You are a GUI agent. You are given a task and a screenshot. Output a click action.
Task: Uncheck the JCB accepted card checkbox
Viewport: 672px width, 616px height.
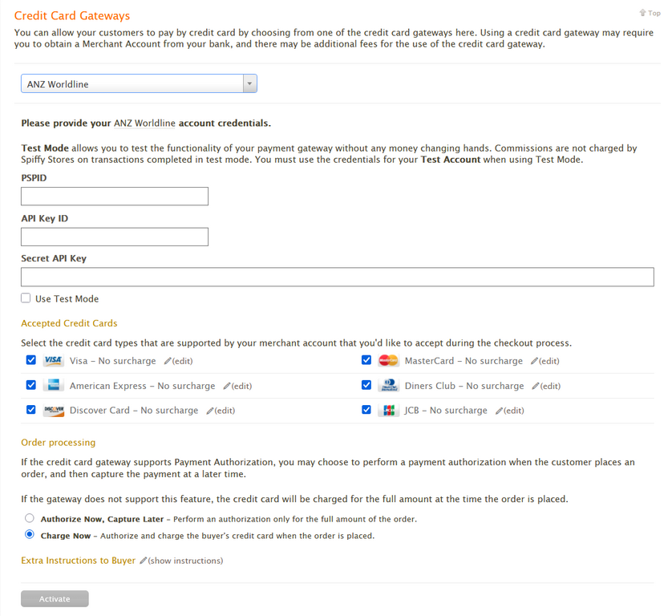(x=366, y=410)
